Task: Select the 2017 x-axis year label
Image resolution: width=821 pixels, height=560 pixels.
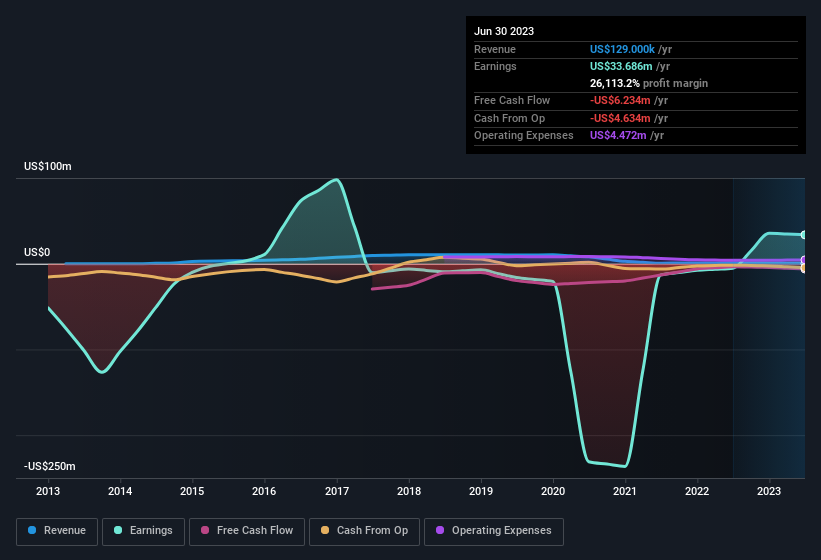Action: coord(336,491)
